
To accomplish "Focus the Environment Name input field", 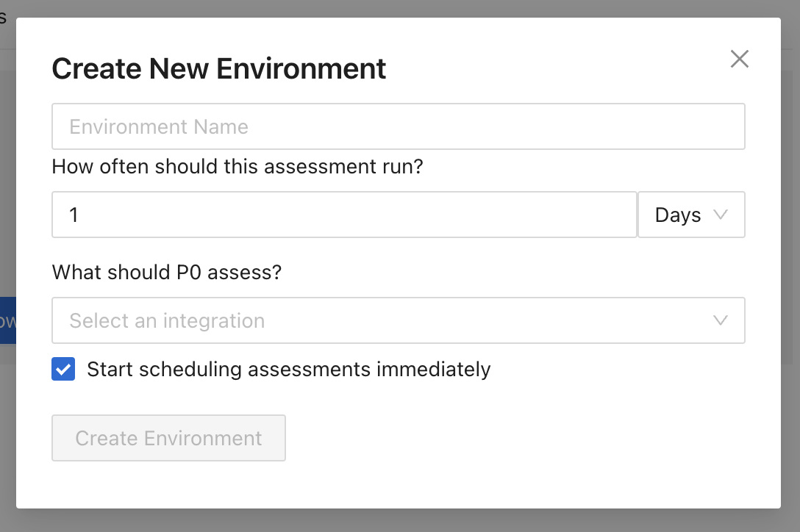I will click(x=398, y=126).
